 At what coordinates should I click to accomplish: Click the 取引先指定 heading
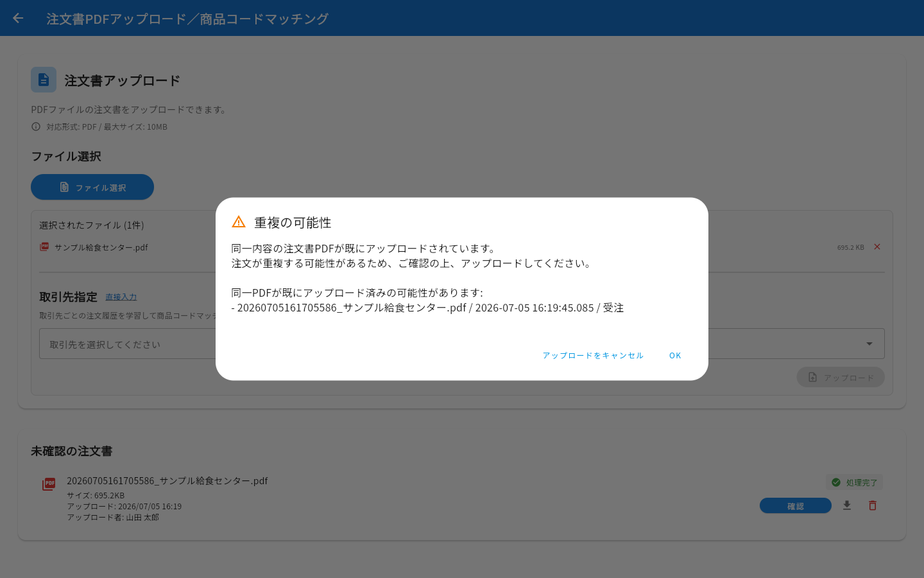(x=68, y=297)
